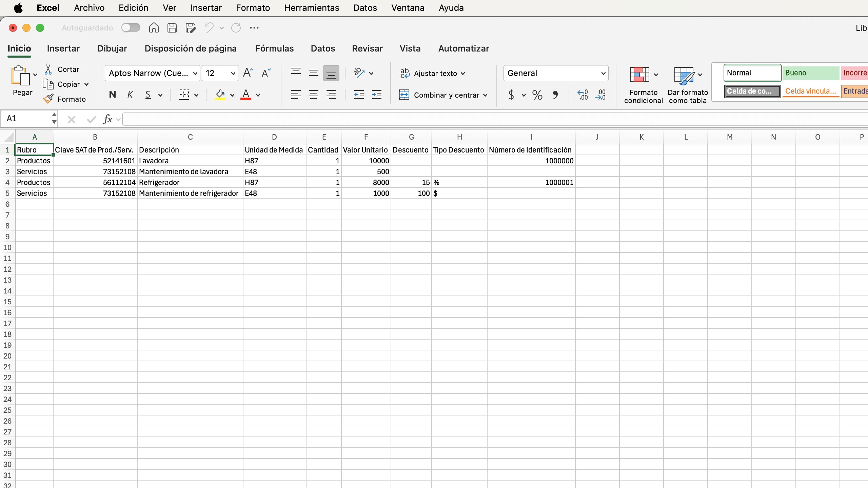This screenshot has width=868, height=488.
Task: Toggle the underline (S) formatting button
Action: pyautogui.click(x=148, y=95)
